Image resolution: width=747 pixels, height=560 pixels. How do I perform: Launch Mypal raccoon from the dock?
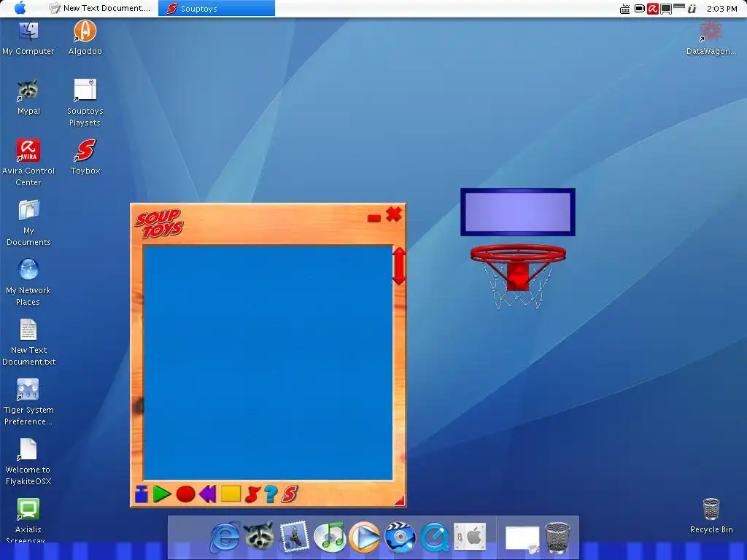coord(259,536)
